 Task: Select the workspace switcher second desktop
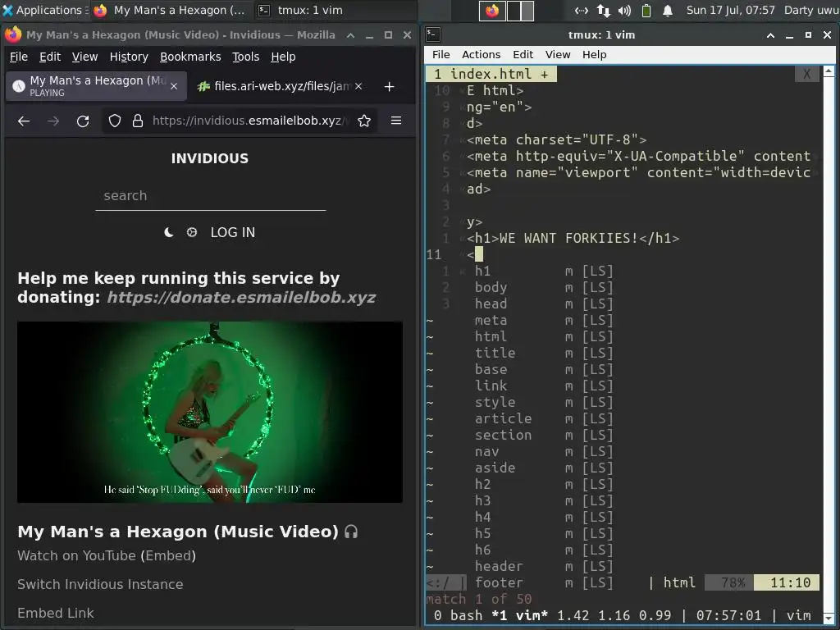(521, 10)
